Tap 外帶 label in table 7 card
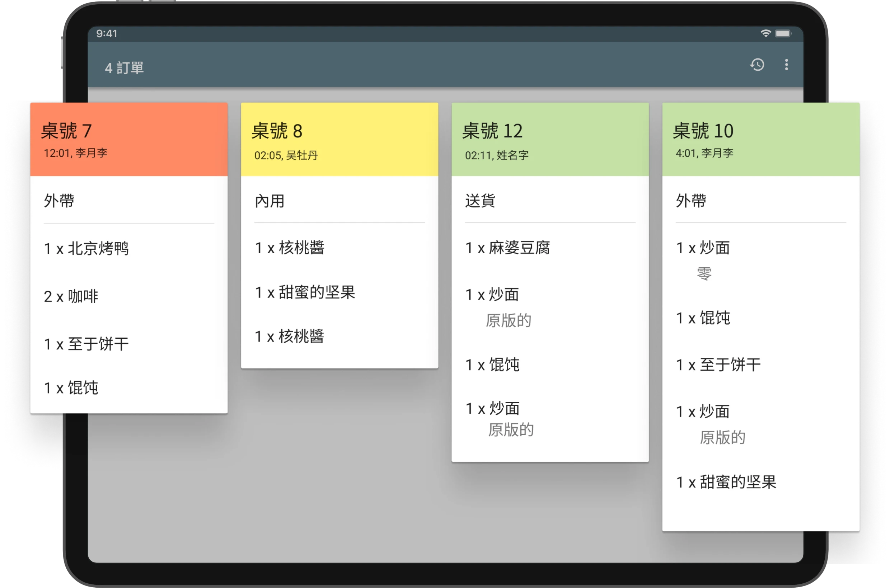Screen dimensions: 890x588 59,201
